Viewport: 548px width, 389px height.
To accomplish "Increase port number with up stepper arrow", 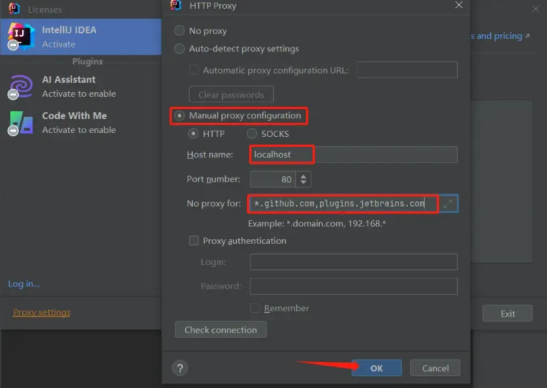I will click(303, 176).
